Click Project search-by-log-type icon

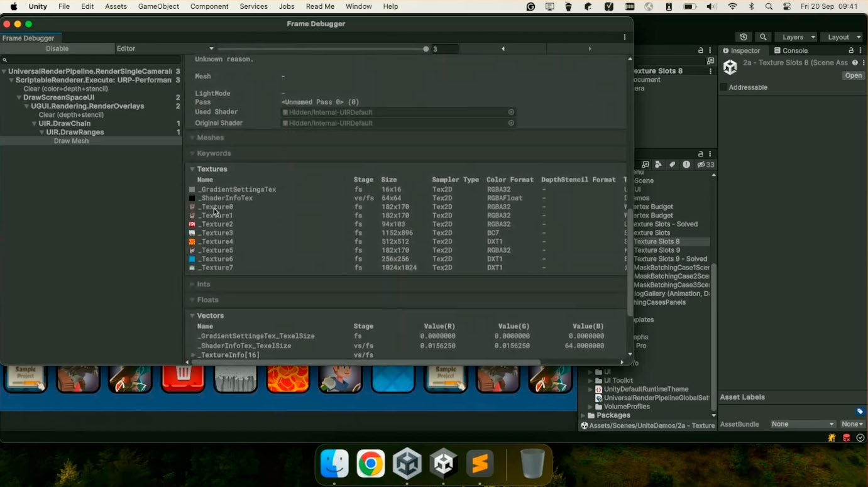pos(686,165)
